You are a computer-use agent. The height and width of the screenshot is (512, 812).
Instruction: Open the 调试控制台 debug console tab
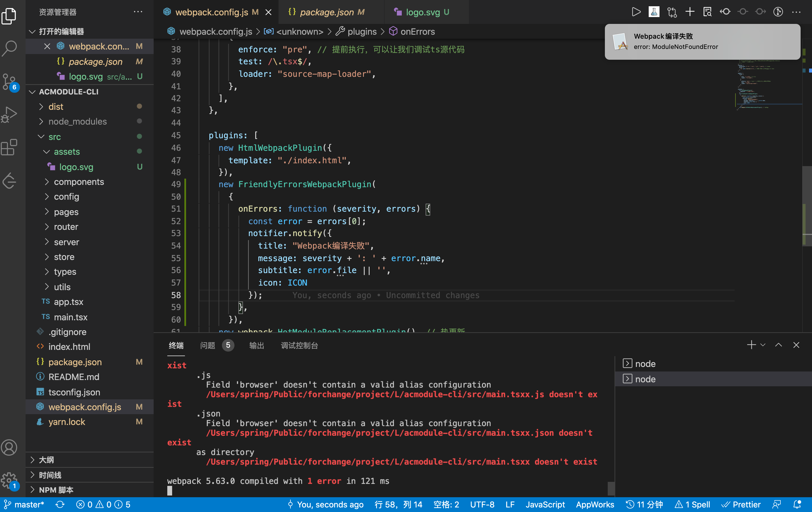coord(299,345)
